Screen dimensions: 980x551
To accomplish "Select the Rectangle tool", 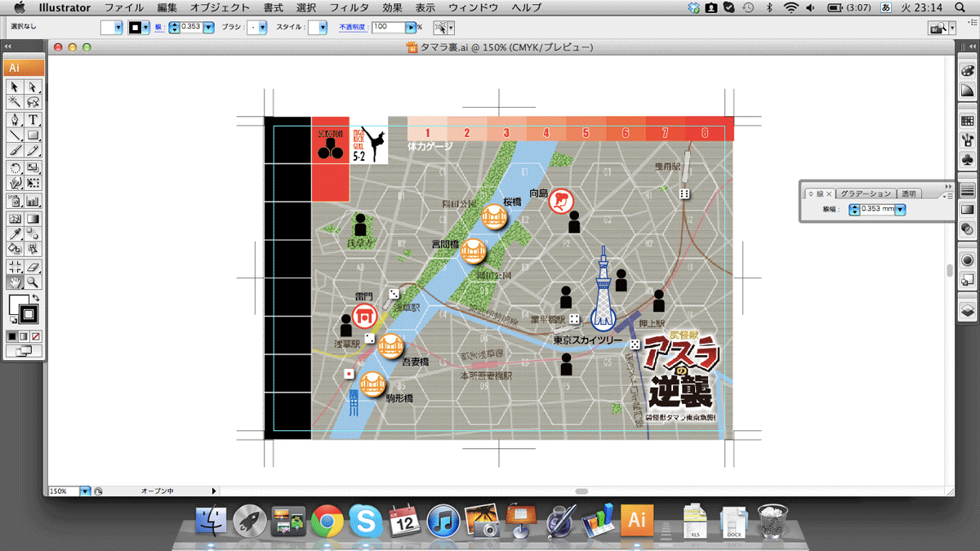I will [33, 135].
